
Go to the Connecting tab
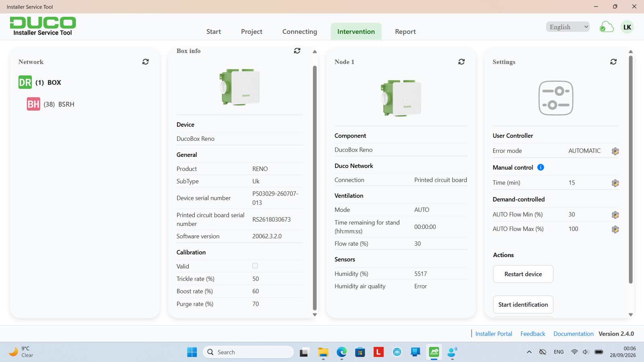point(300,32)
